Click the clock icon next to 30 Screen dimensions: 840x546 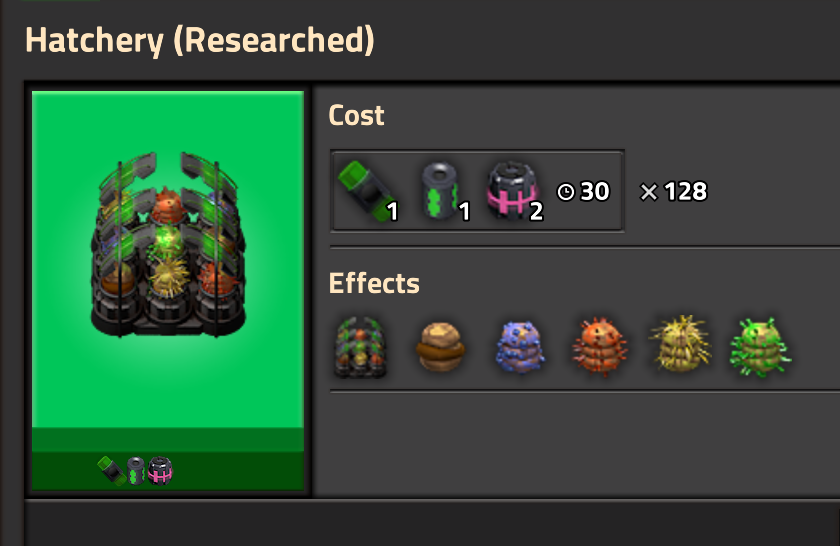[566, 192]
